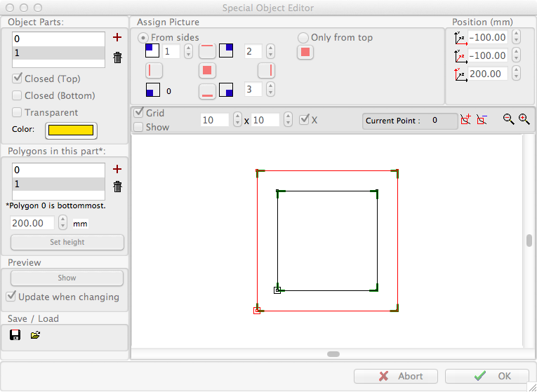Click the Z axis position icon
Viewport: 537px width, 392px height.
460,74
